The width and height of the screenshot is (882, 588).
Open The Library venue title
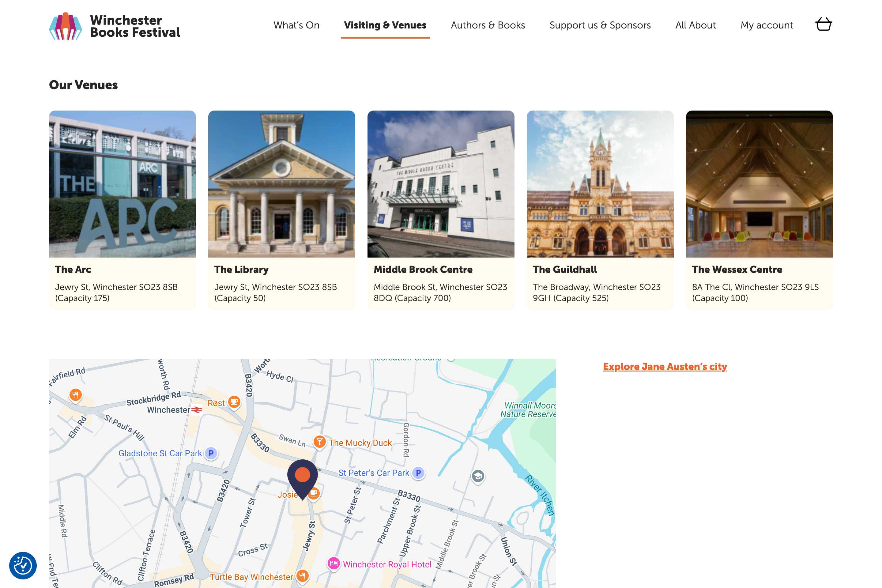click(x=242, y=269)
